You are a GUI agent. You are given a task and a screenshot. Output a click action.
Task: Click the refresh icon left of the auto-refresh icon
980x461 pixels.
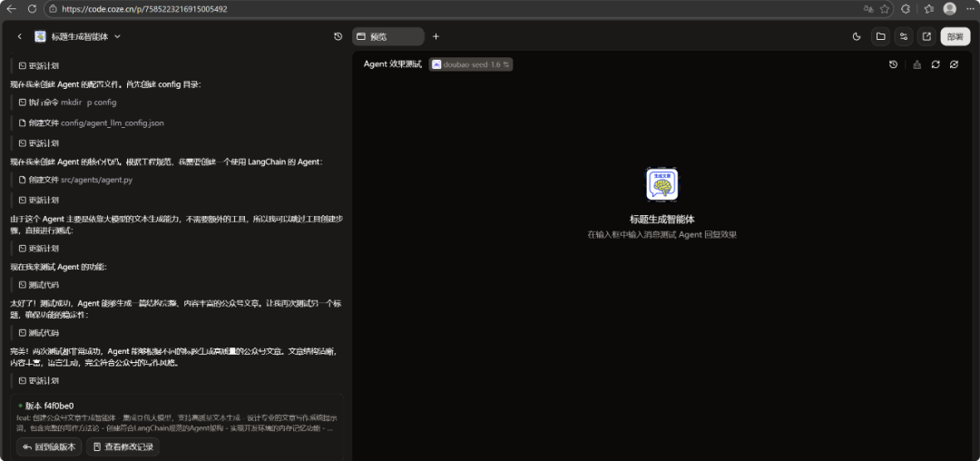tap(936, 64)
